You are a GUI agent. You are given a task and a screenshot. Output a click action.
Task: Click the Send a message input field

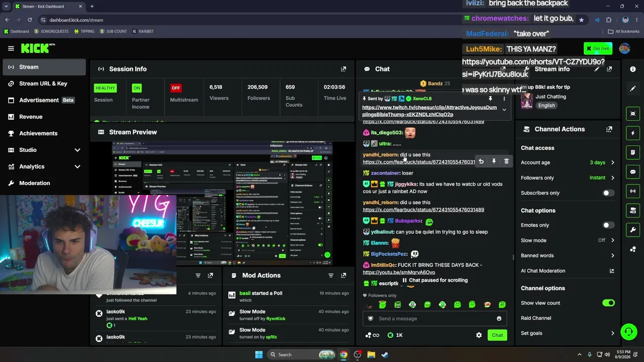435,318
